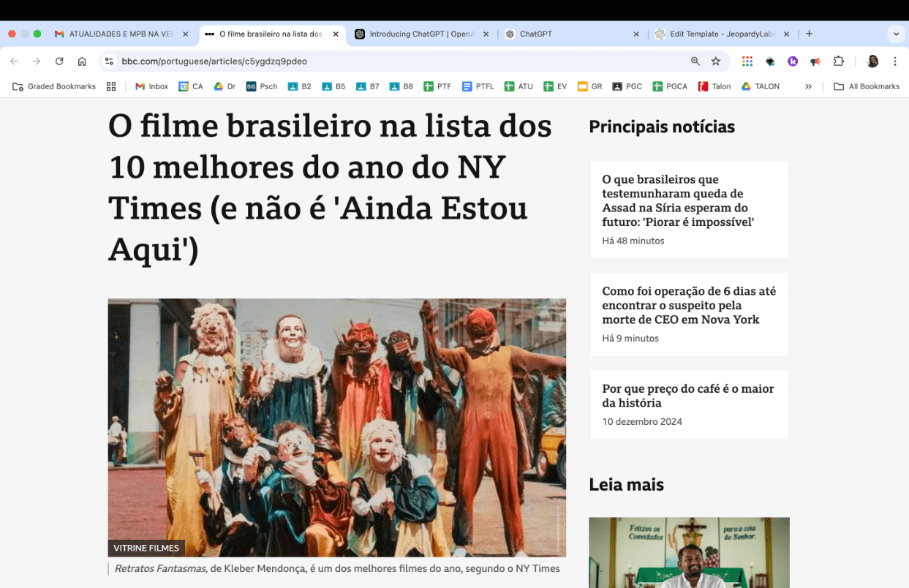Screen dimensions: 909x588
Task: Show more bookmarks with the double chevron
Action: (x=808, y=86)
